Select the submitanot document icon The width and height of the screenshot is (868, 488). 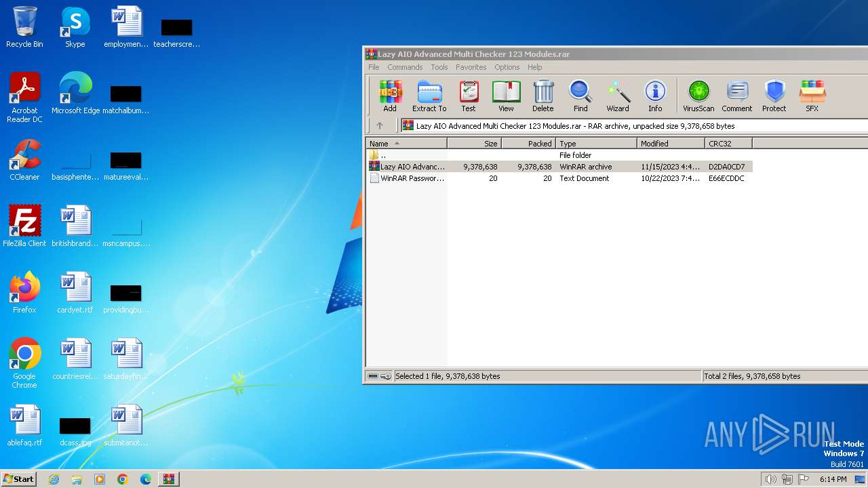[x=125, y=426]
